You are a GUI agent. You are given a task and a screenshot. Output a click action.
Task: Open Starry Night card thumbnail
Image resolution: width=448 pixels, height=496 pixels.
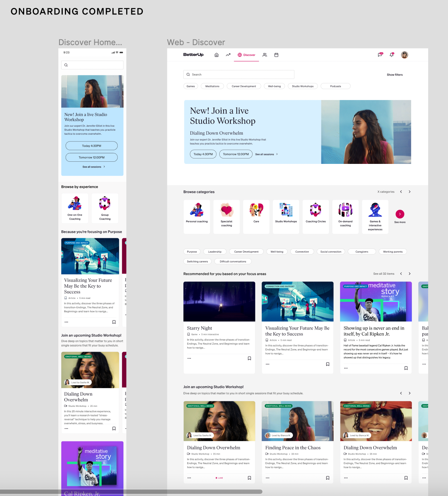(219, 301)
